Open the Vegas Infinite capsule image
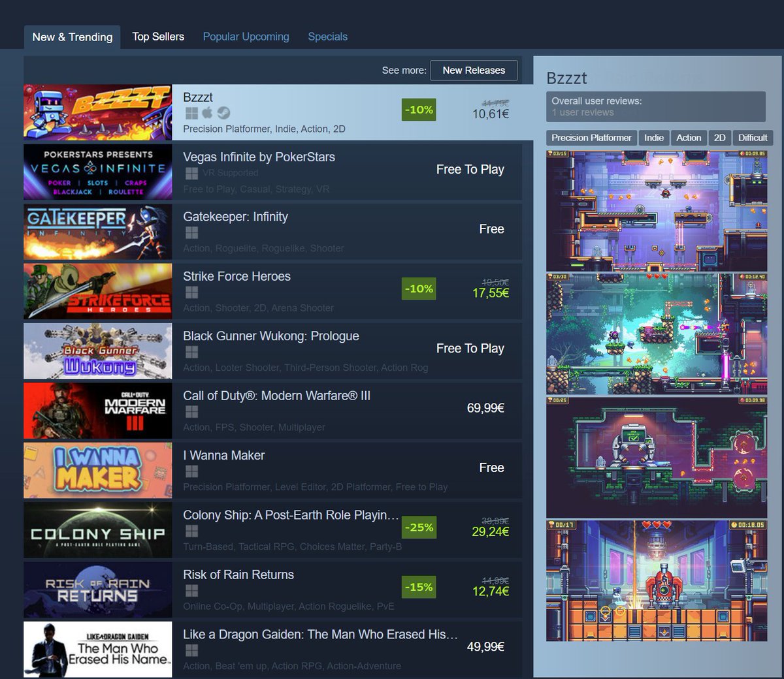This screenshot has height=679, width=784. pyautogui.click(x=98, y=172)
